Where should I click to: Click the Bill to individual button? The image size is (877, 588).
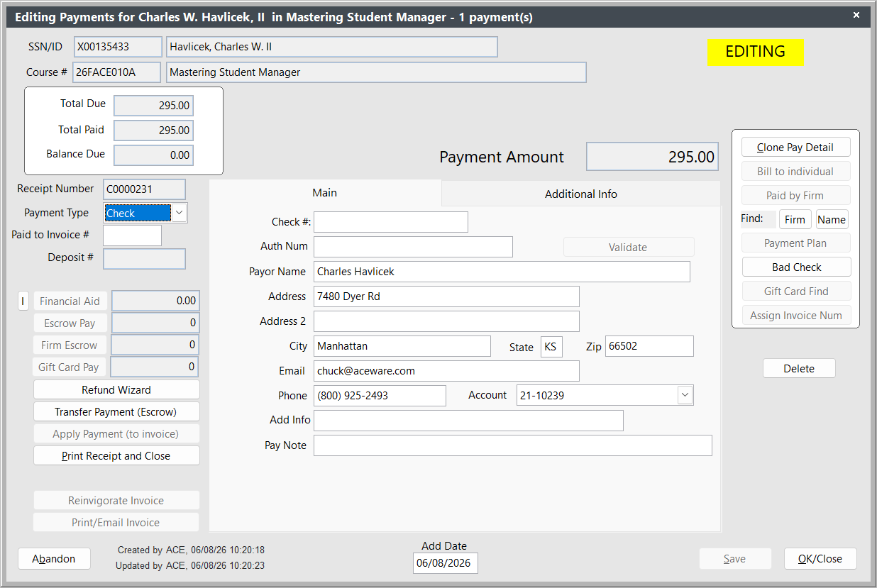[795, 172]
